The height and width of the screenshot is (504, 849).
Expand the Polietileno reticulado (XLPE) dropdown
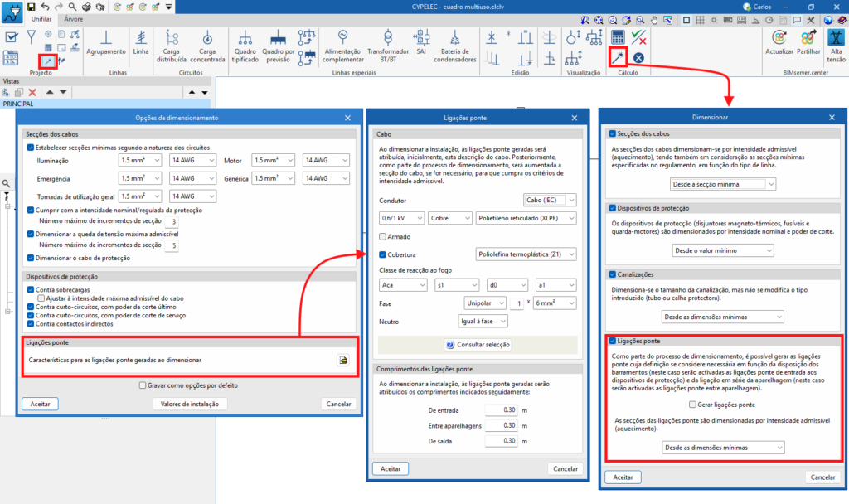click(526, 218)
